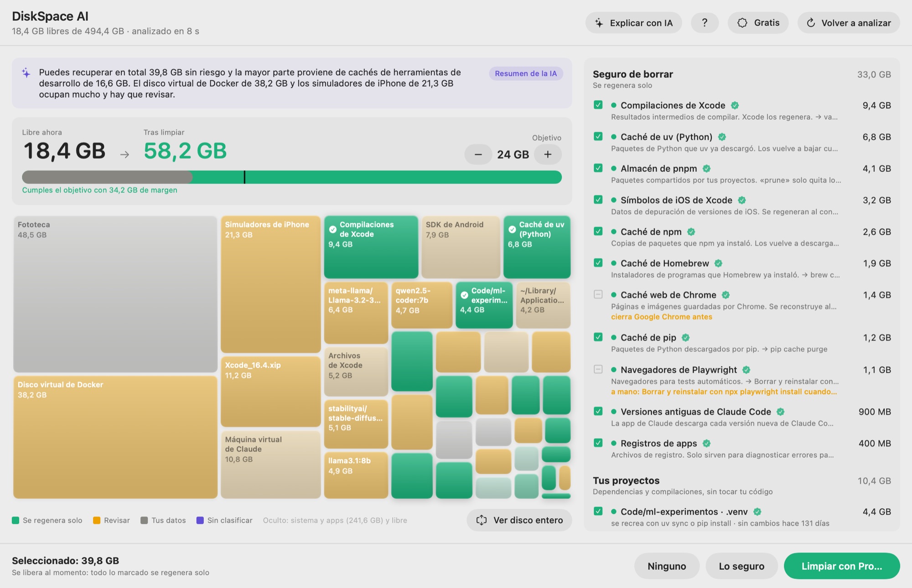Toggle the Almacén de pnpm checkbox

tap(598, 168)
